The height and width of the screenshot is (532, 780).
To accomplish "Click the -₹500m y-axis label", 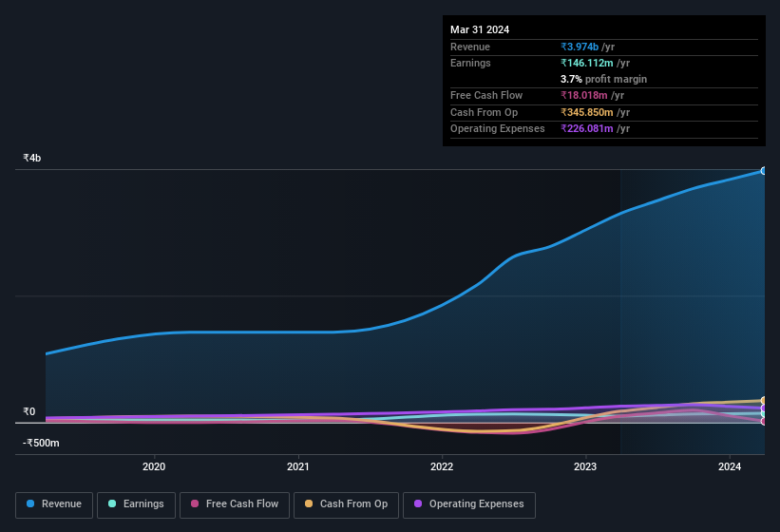I will (41, 443).
